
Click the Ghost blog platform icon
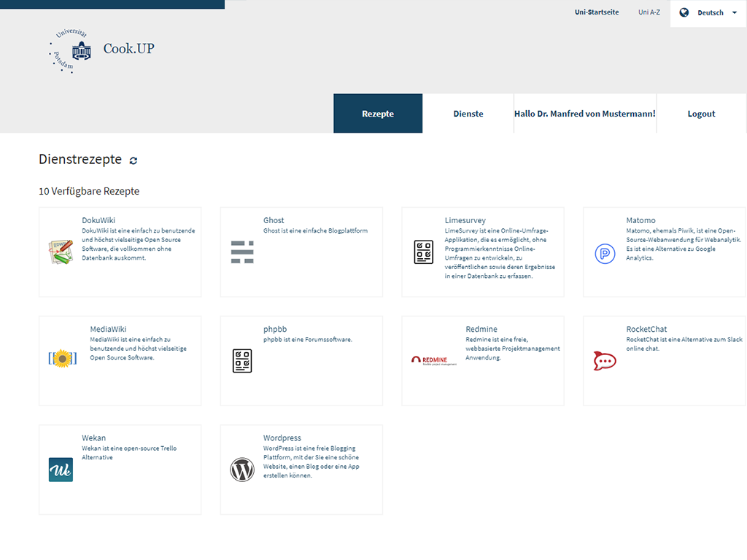[242, 252]
